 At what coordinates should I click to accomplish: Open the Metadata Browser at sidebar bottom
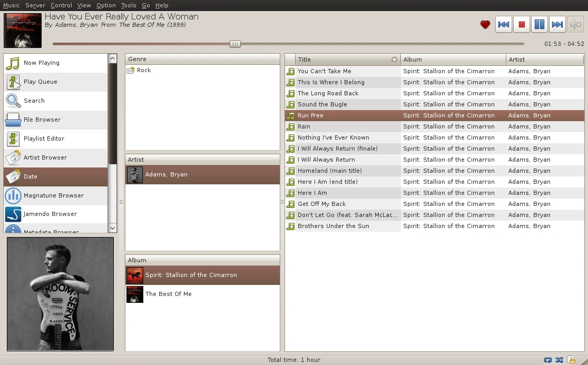pos(55,229)
